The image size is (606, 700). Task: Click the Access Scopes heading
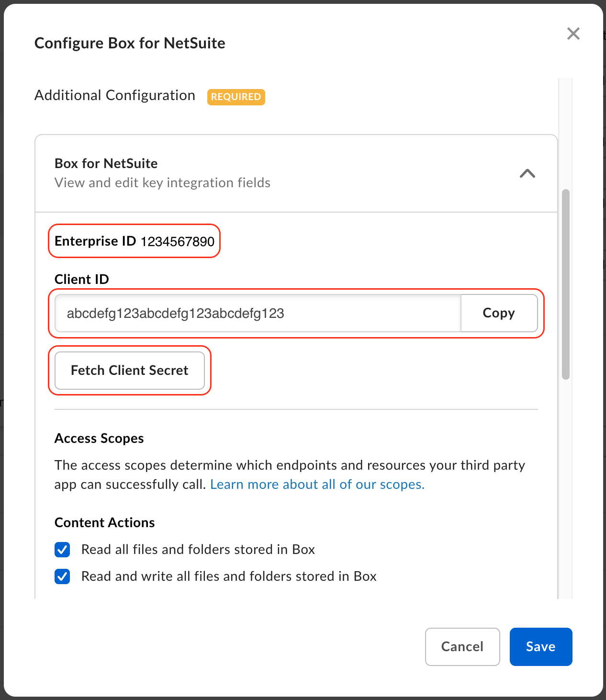99,439
